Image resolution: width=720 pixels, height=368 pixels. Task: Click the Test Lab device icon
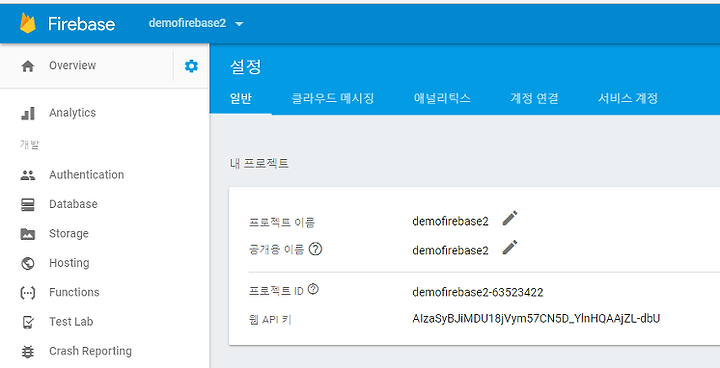click(28, 322)
